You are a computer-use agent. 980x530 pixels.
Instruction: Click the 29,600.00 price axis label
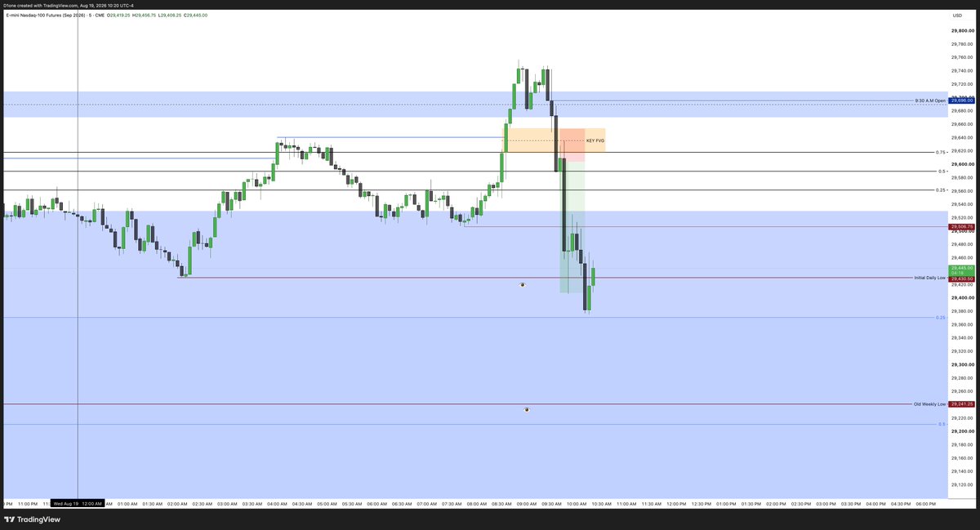pos(963,164)
